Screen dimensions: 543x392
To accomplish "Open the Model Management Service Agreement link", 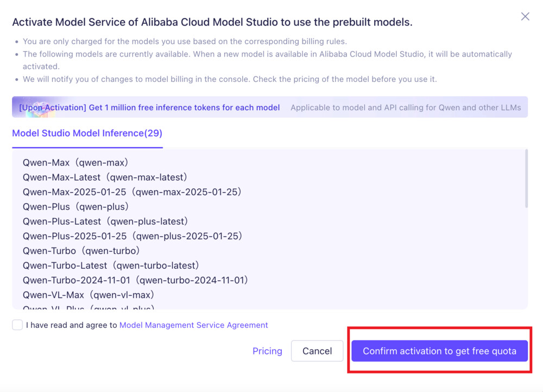I will point(193,325).
